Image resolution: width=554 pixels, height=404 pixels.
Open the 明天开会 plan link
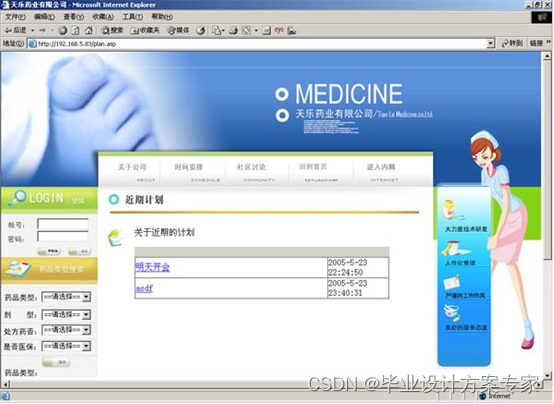152,267
